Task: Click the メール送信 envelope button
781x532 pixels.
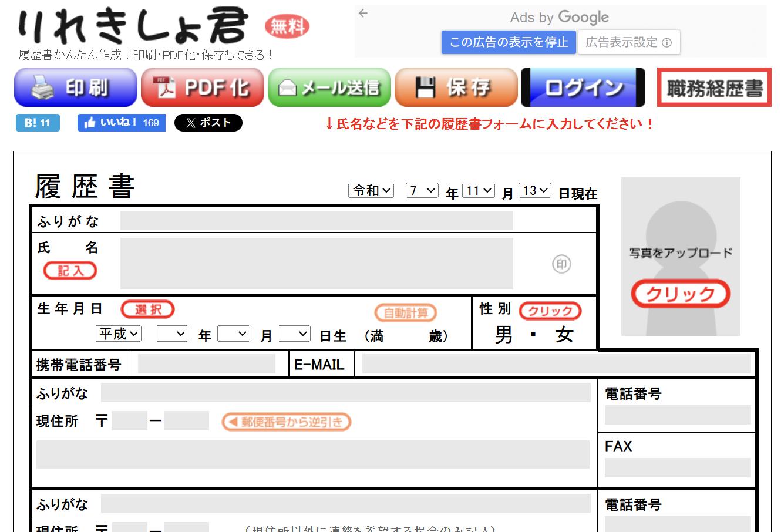Action: tap(329, 87)
